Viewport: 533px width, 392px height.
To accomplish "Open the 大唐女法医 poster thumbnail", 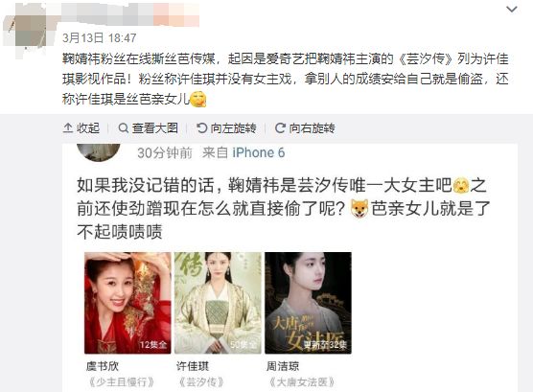I will tap(308, 303).
